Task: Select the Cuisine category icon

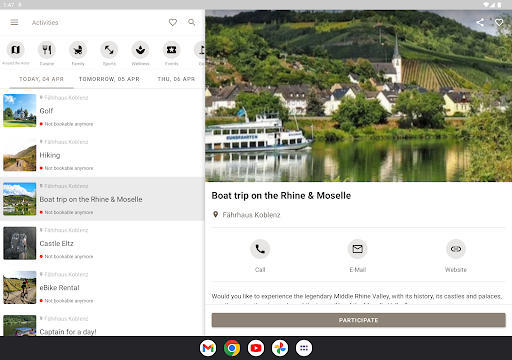Action: point(47,50)
